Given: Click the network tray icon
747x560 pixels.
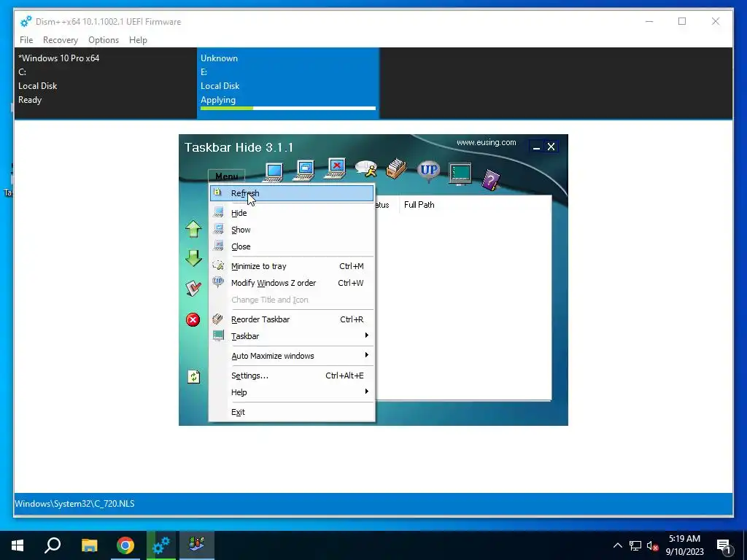Looking at the screenshot, I should coord(635,545).
